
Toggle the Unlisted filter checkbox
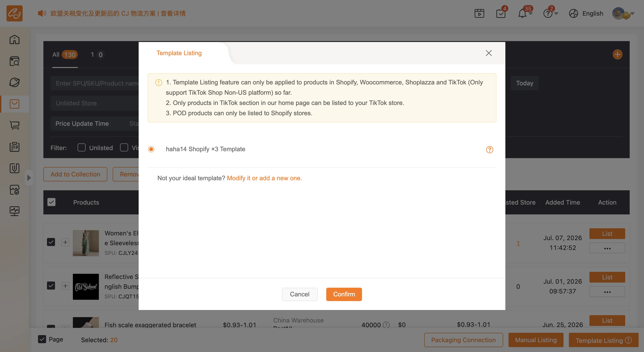coord(81,148)
